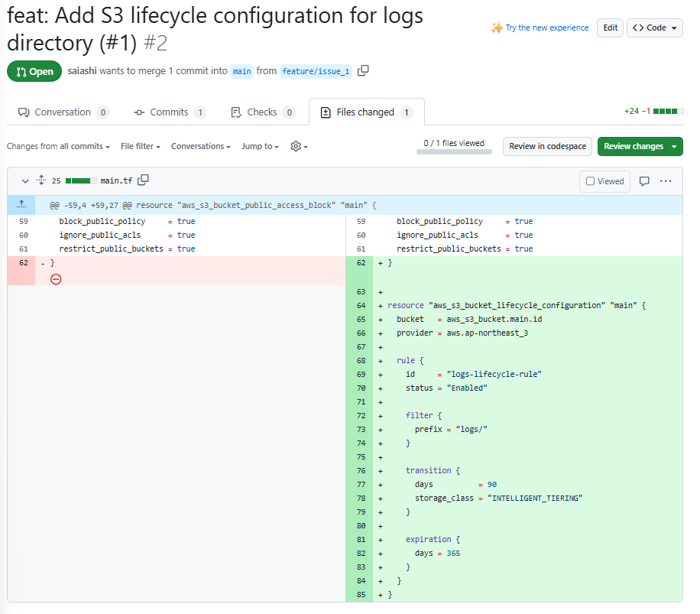Click the +24 −1 diffstat blocks

668,111
